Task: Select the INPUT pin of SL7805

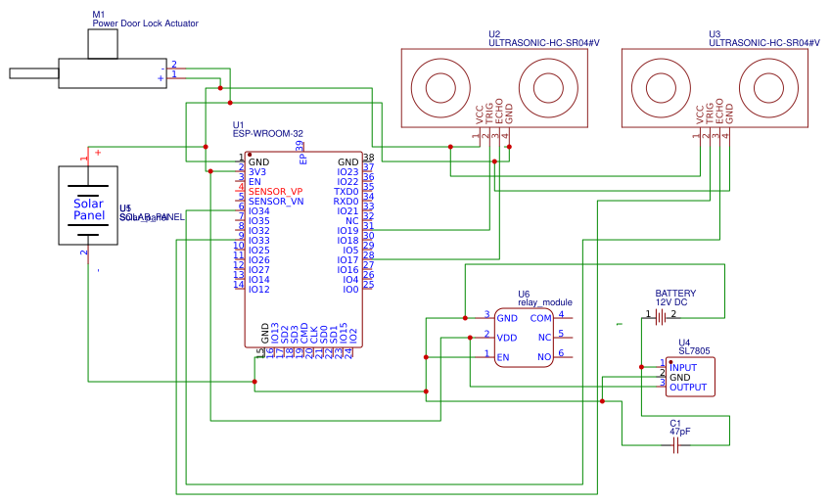Action: (683, 367)
